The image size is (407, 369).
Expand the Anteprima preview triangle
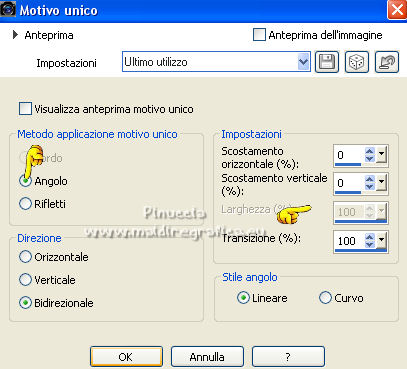pos(15,35)
